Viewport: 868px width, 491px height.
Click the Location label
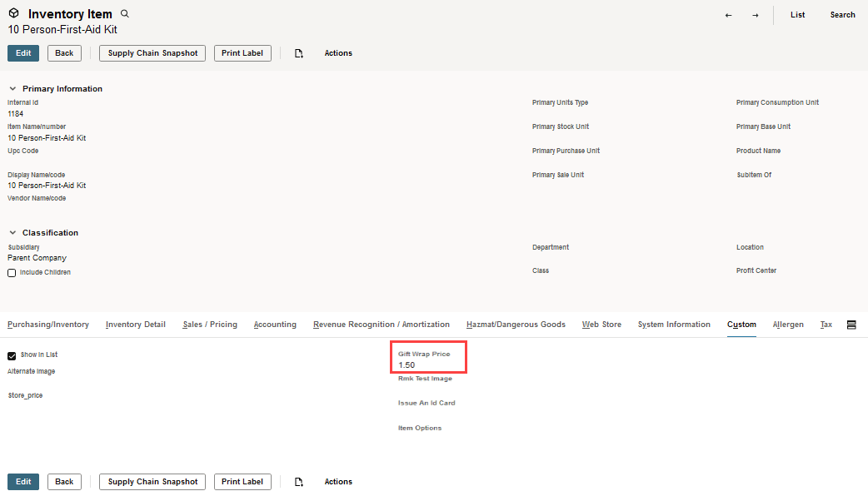coord(750,247)
